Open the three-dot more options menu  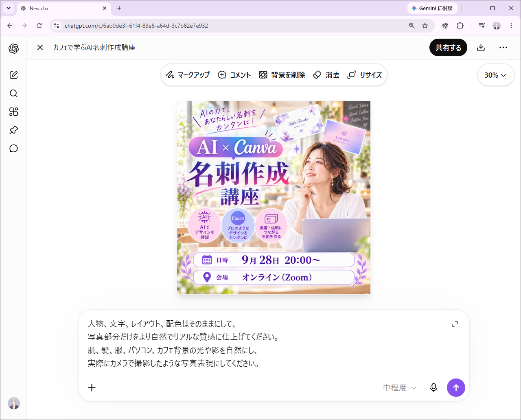click(x=503, y=47)
